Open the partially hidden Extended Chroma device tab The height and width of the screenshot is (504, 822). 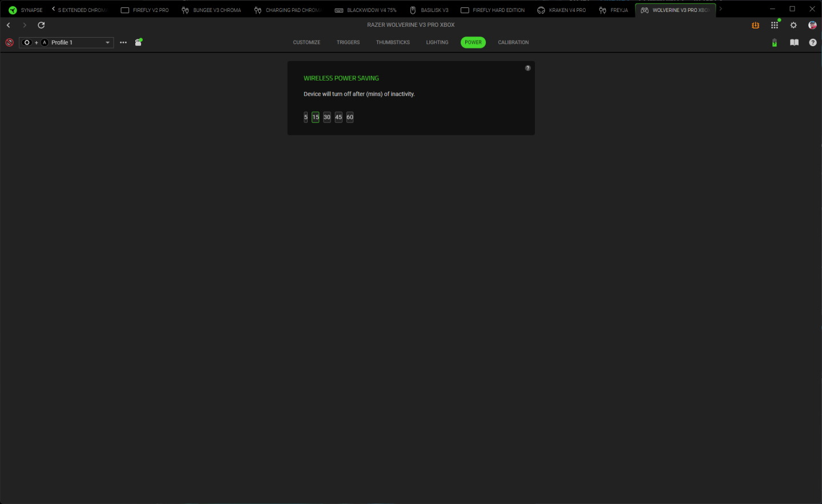[x=83, y=10]
